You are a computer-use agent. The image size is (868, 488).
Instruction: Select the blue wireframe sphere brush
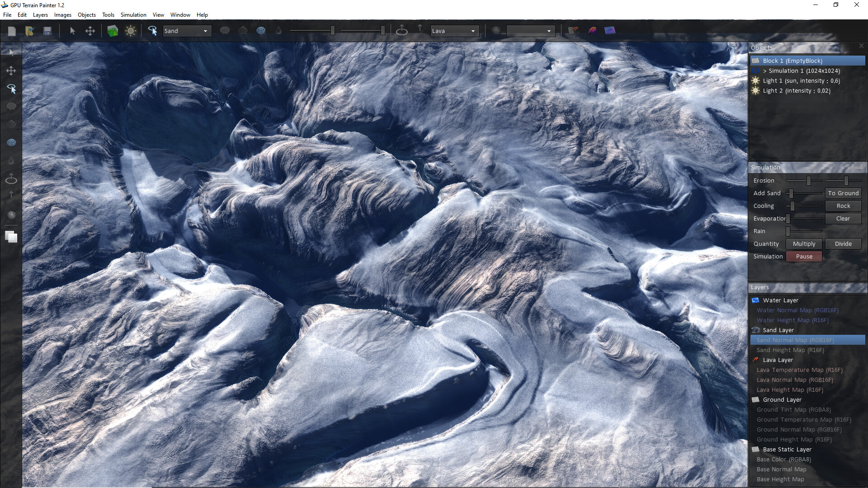[11, 142]
